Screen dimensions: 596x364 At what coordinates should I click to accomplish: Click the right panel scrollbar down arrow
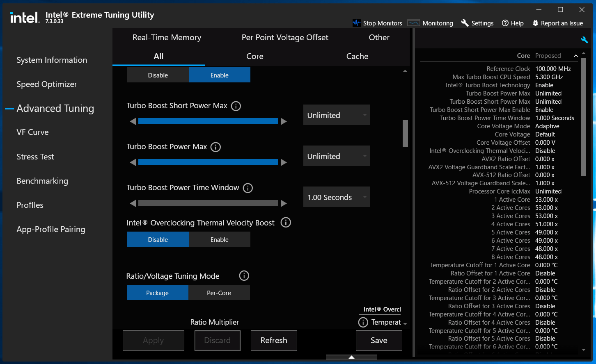tap(584, 350)
